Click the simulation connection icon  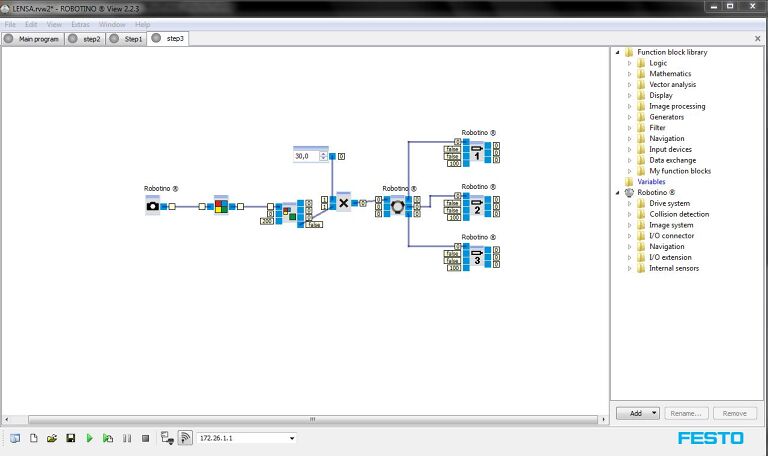tap(167, 438)
